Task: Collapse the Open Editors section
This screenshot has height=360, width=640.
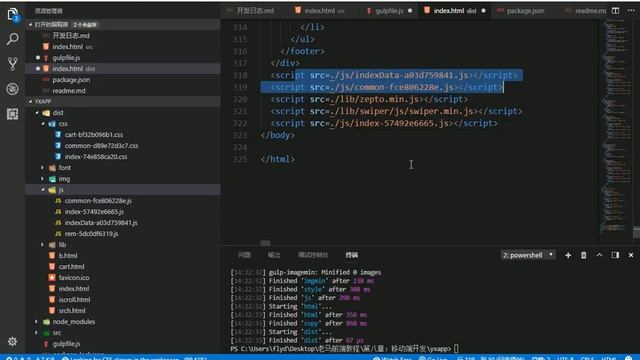Action: (x=30, y=24)
